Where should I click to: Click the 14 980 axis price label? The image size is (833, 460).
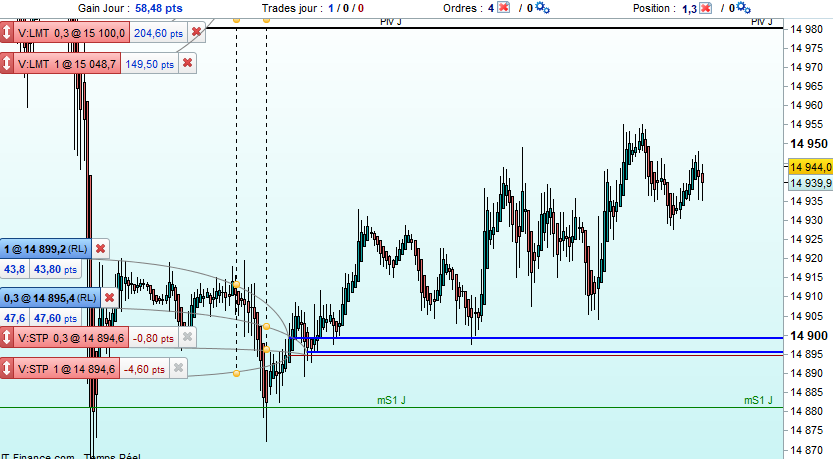coord(806,29)
